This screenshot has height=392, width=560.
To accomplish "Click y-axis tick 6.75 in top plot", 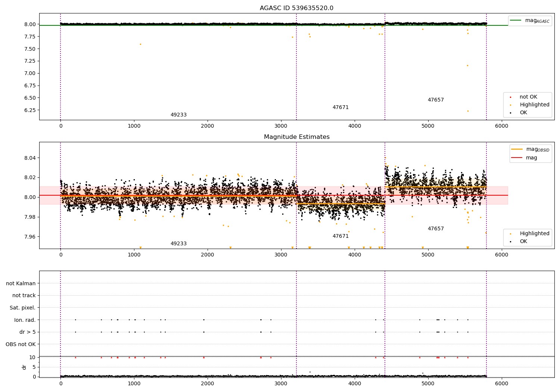I will pos(30,85).
